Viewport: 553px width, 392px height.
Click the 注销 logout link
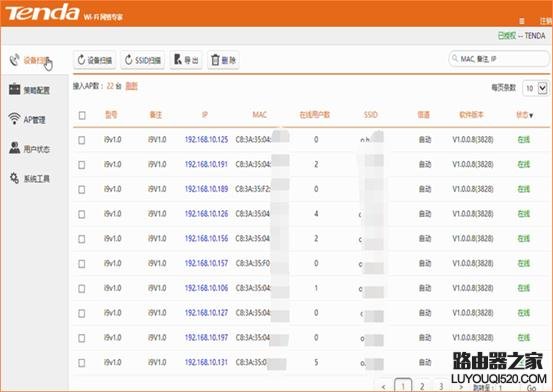[546, 21]
